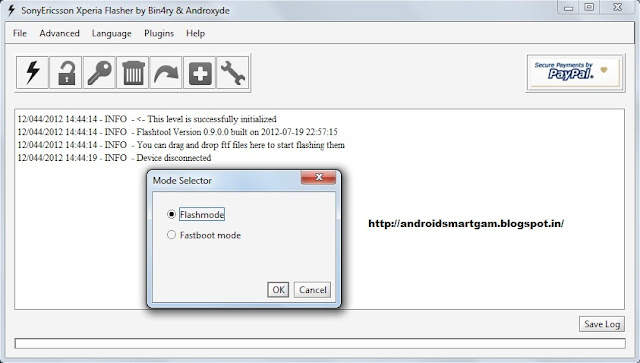The image size is (640, 363).
Task: Click the 'successfully initialized' log line
Action: [147, 119]
